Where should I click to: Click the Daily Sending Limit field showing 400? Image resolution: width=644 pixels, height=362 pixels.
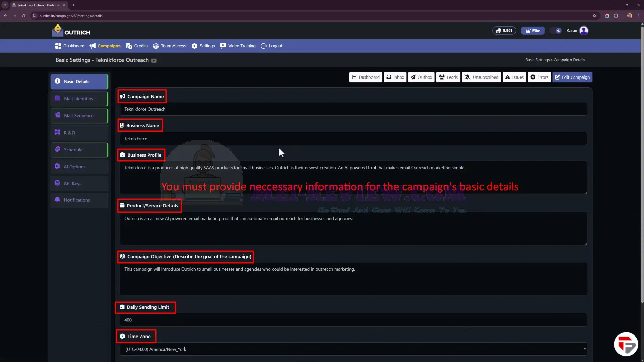click(353, 320)
